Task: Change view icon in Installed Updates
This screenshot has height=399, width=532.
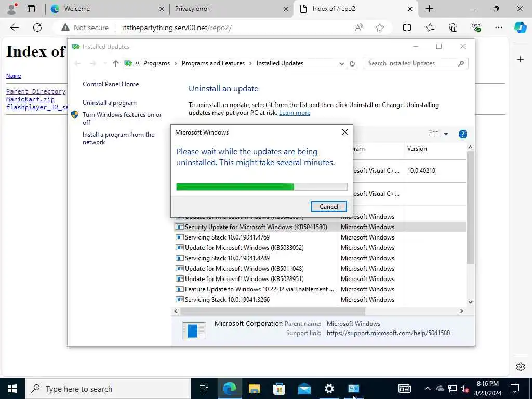Action: (434, 134)
